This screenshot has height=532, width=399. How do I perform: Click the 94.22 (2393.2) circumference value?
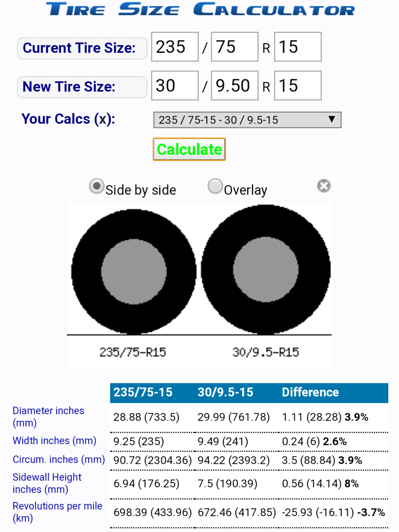point(234,461)
